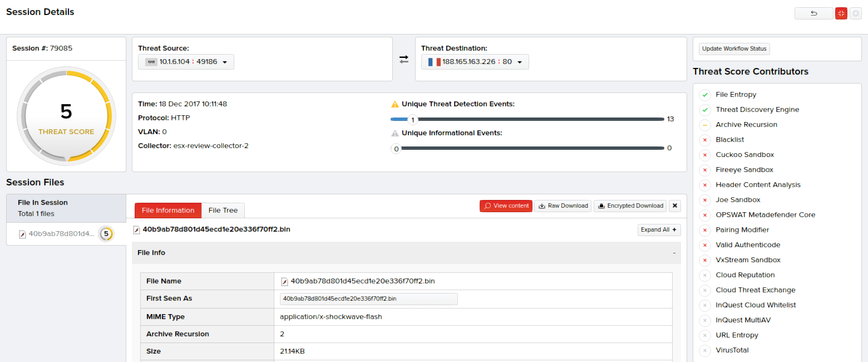Click grey X icon for URL Entropy
Screen dimensions: 868x362
point(705,335)
